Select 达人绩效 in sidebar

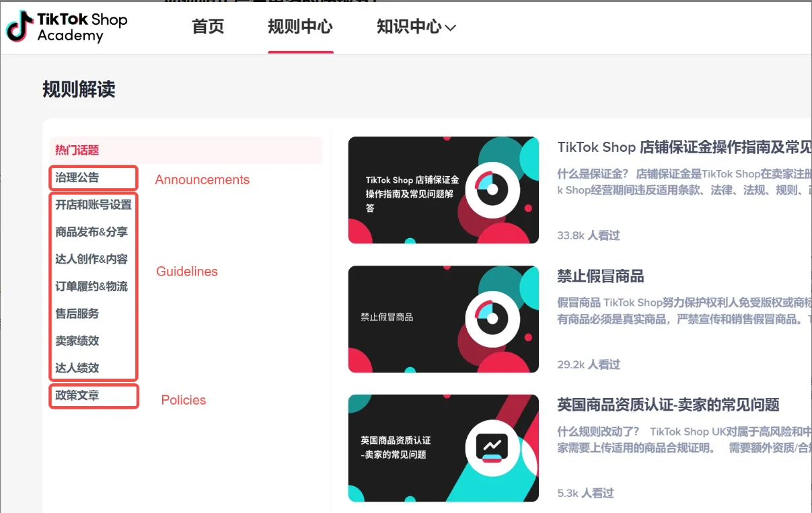coord(77,368)
